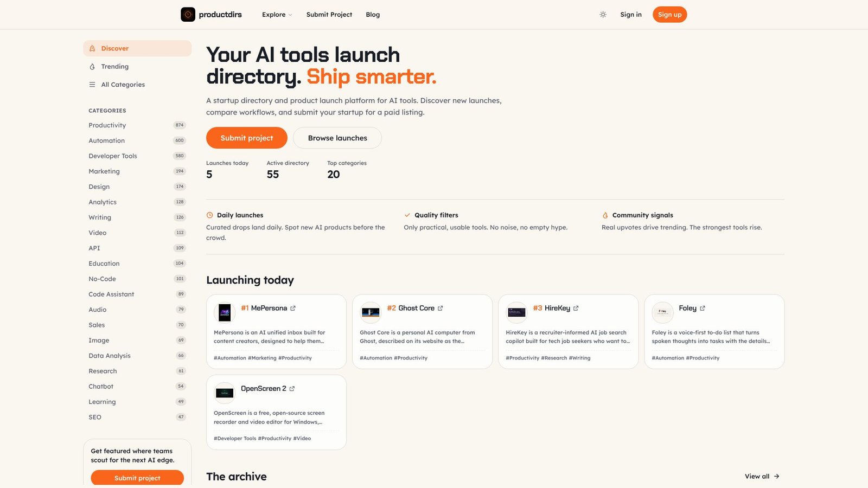This screenshot has width=868, height=488.
Task: Click the sidebar Submit project button
Action: click(x=137, y=478)
